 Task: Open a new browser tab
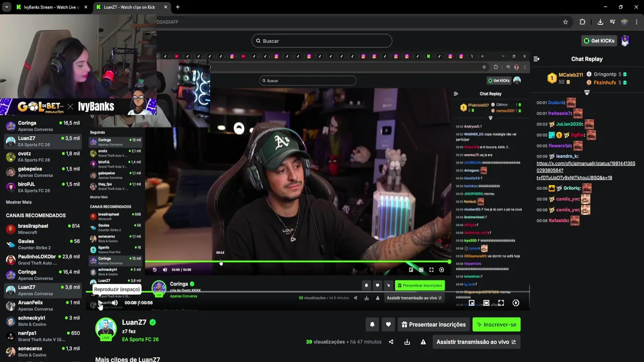[x=178, y=7]
